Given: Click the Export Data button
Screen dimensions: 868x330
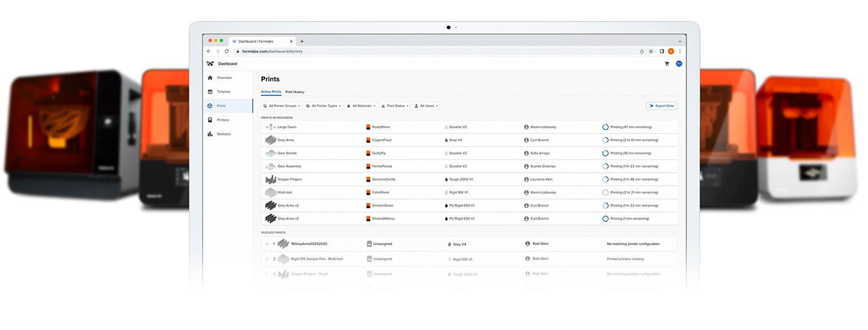Looking at the screenshot, I should coord(661,106).
